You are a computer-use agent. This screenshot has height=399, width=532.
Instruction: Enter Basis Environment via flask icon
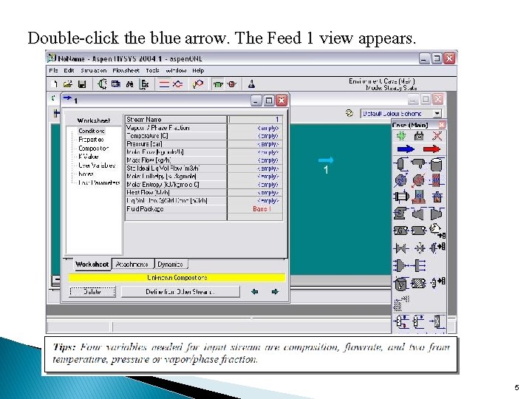tap(251, 83)
